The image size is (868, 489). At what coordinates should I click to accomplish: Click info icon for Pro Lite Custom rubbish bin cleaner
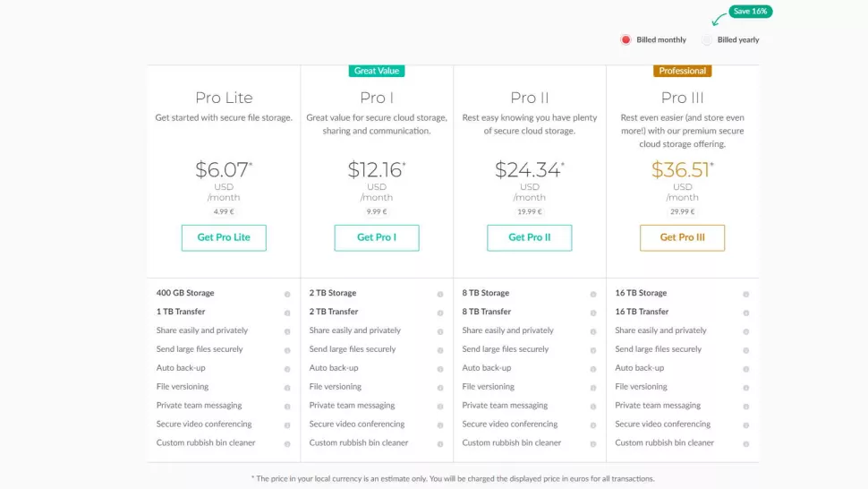[287, 443]
